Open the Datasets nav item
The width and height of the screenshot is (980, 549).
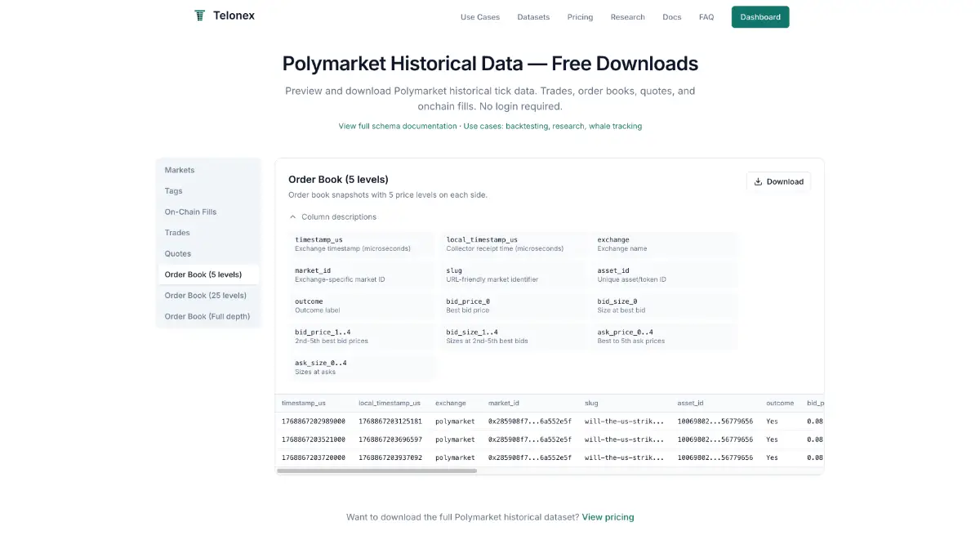point(533,17)
